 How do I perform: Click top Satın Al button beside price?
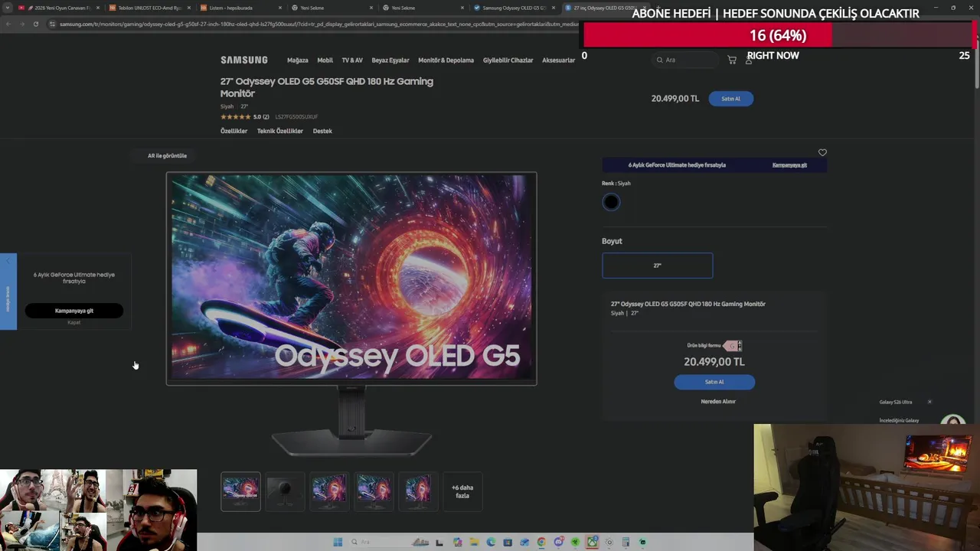pos(731,99)
